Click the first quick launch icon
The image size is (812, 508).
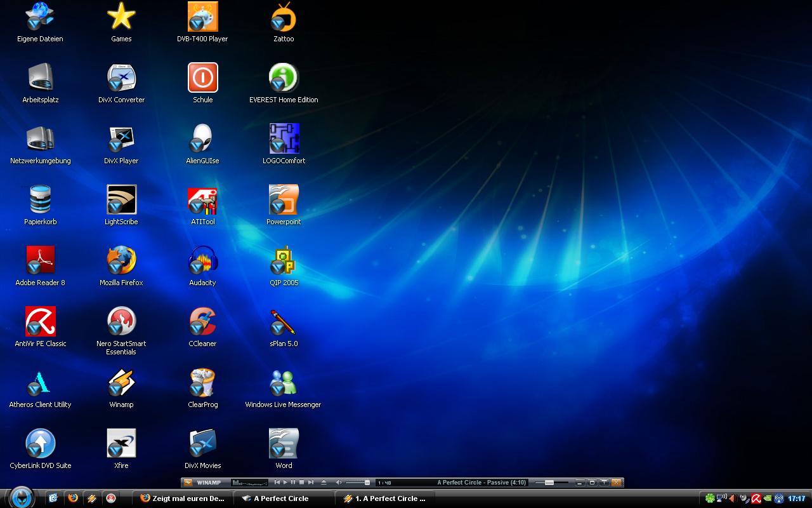click(53, 498)
